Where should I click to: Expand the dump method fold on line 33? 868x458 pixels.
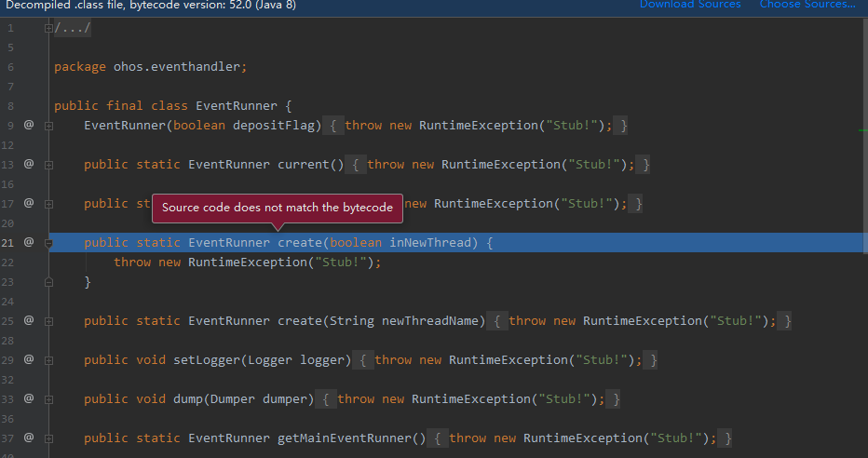coord(48,398)
